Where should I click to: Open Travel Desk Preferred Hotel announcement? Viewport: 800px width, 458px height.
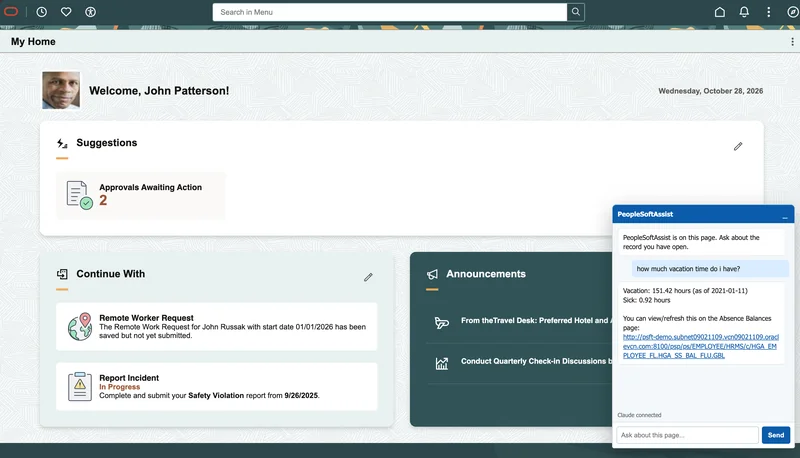point(534,320)
